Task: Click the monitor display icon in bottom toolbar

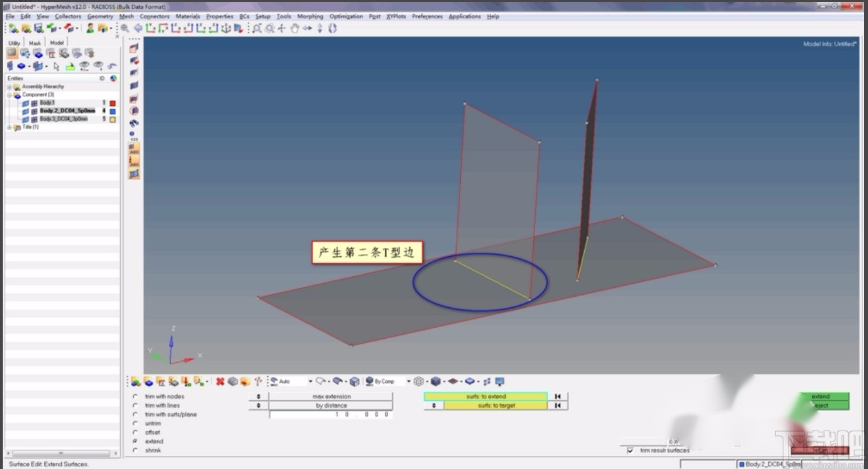Action: click(x=500, y=382)
